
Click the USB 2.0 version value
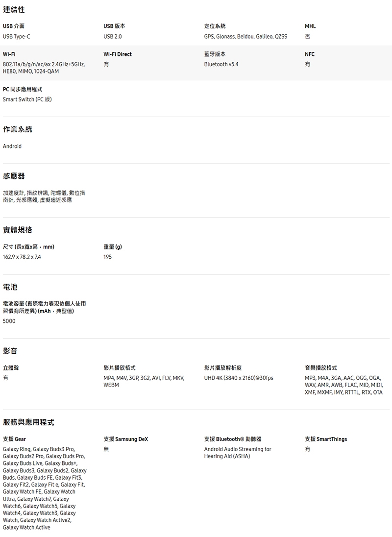pos(113,37)
